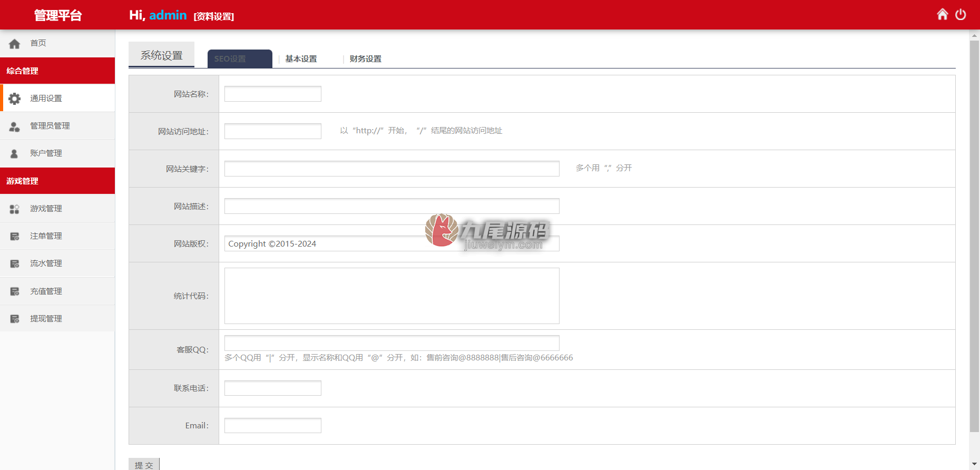Click the admin username link
Viewport: 980px width, 470px height.
point(168,15)
